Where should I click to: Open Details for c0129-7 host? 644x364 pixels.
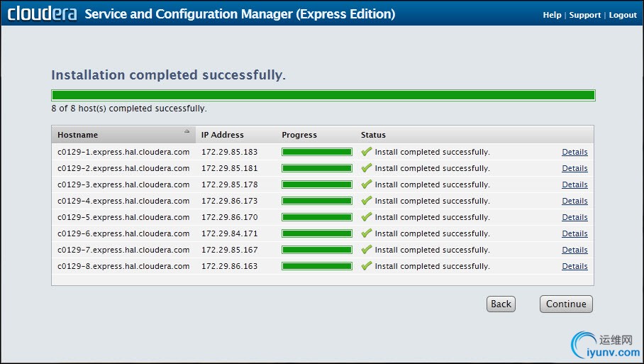click(574, 250)
